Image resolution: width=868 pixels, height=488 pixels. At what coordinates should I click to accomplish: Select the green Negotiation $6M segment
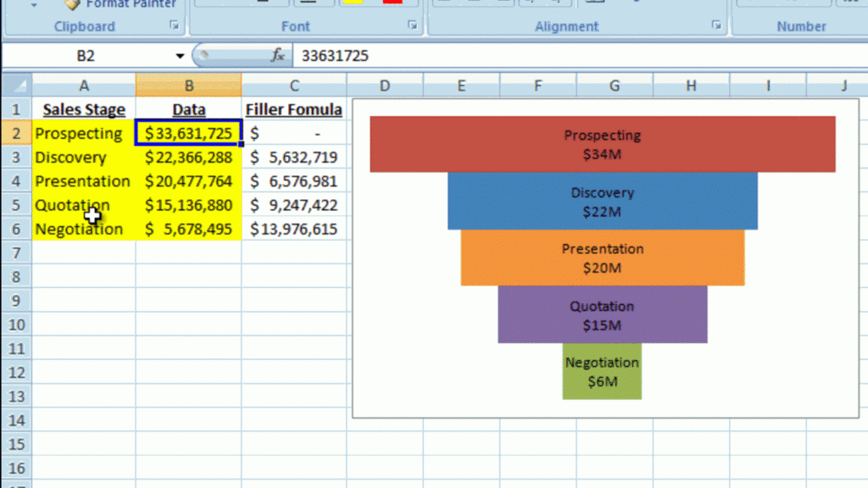602,371
